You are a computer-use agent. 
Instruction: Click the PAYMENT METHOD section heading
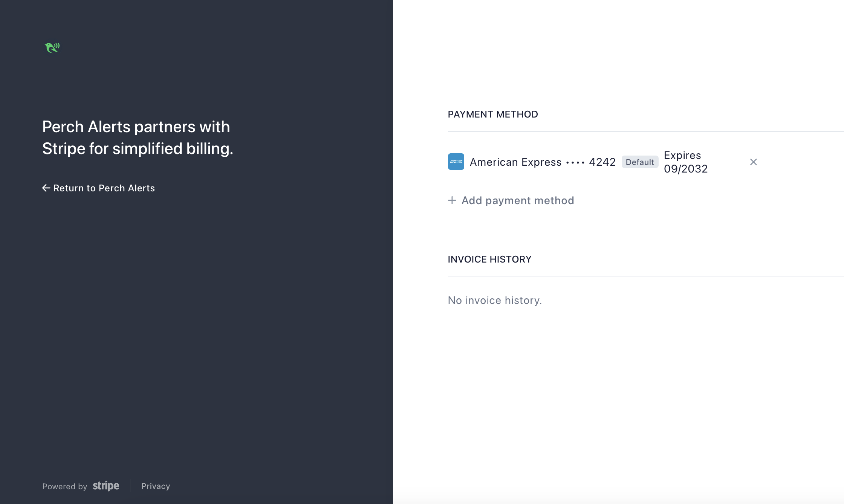[x=493, y=114]
